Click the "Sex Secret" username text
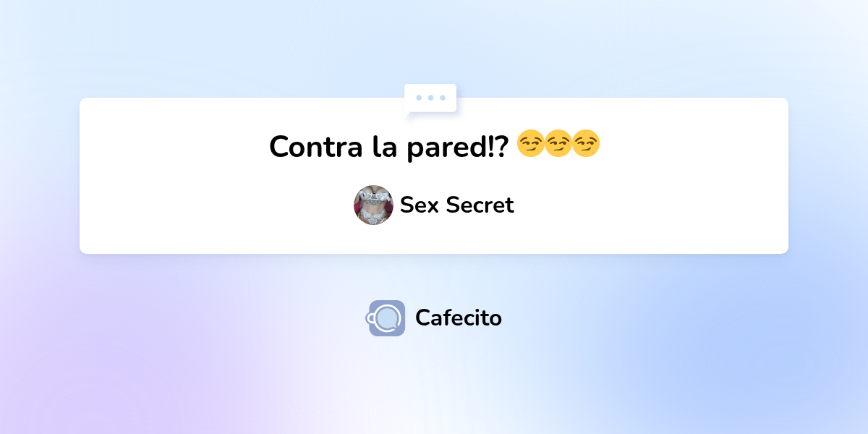 click(456, 205)
